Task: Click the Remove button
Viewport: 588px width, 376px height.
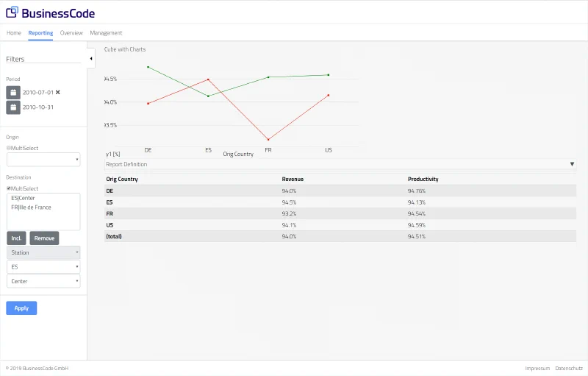Action: 44,238
